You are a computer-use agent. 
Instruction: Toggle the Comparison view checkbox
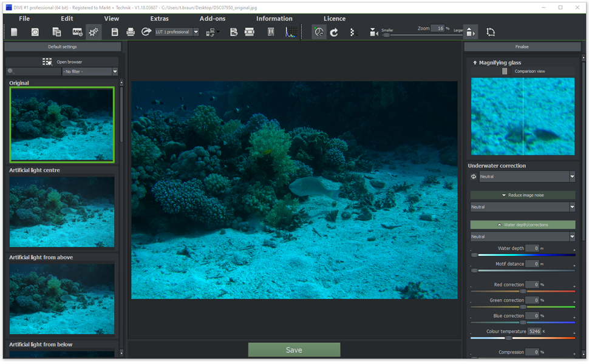click(x=505, y=72)
